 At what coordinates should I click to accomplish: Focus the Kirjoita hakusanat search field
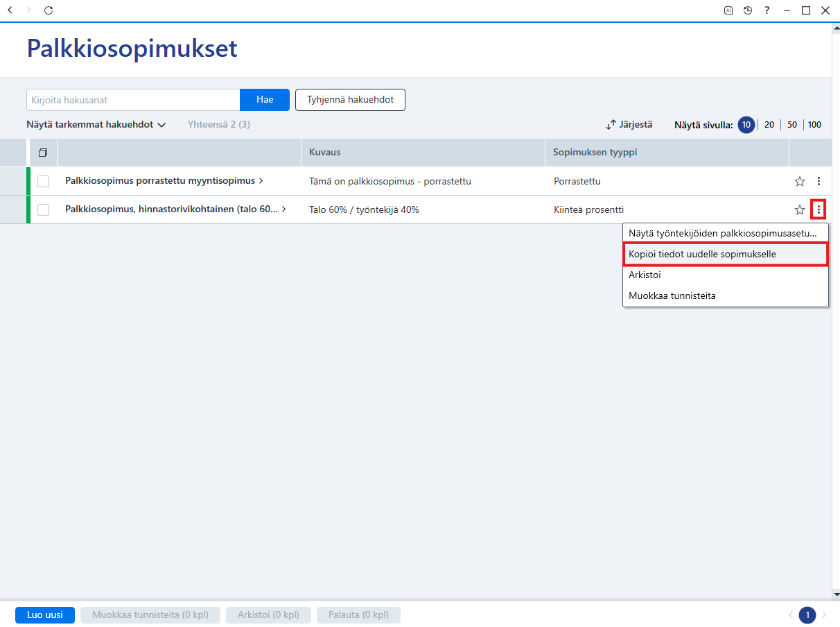(133, 100)
